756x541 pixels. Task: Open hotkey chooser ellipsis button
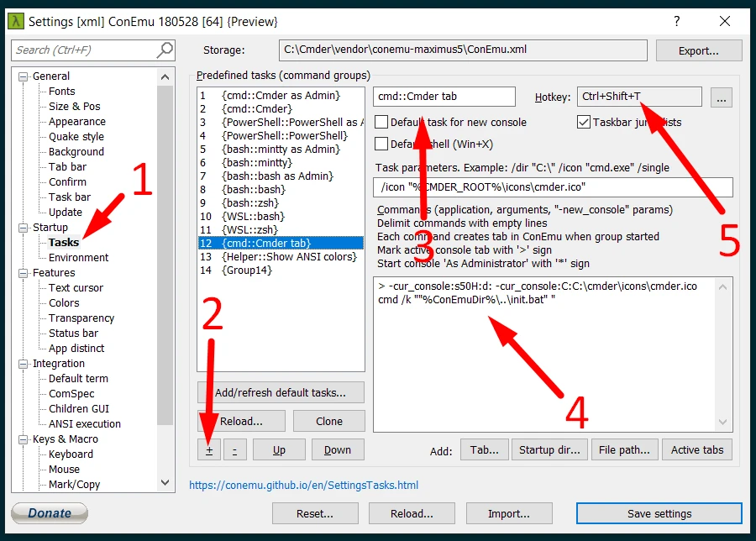point(722,97)
